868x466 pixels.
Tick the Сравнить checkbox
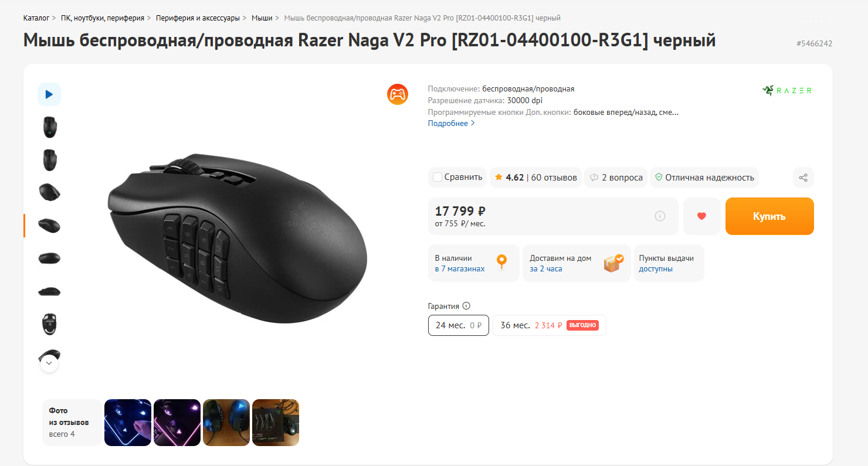point(438,177)
